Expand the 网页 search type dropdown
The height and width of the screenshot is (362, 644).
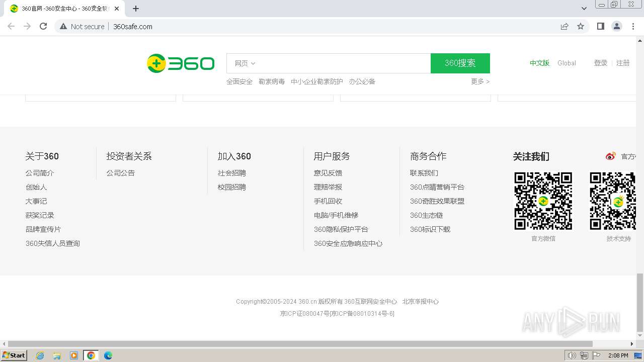pyautogui.click(x=245, y=63)
